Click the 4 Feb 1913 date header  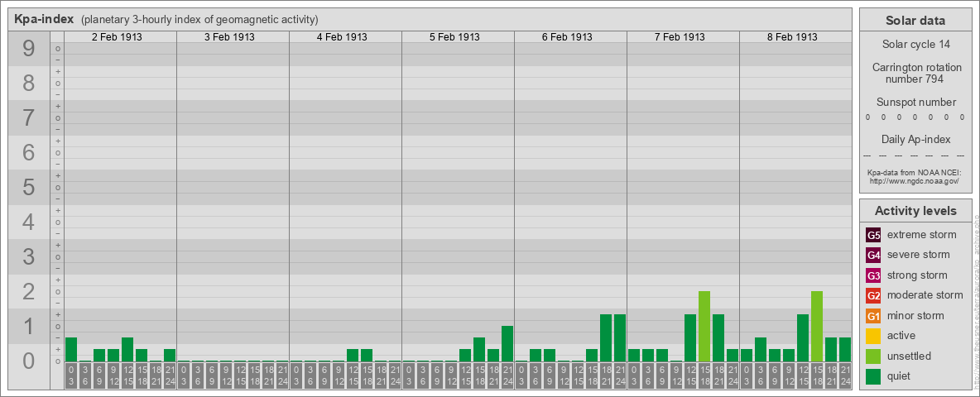click(x=342, y=37)
